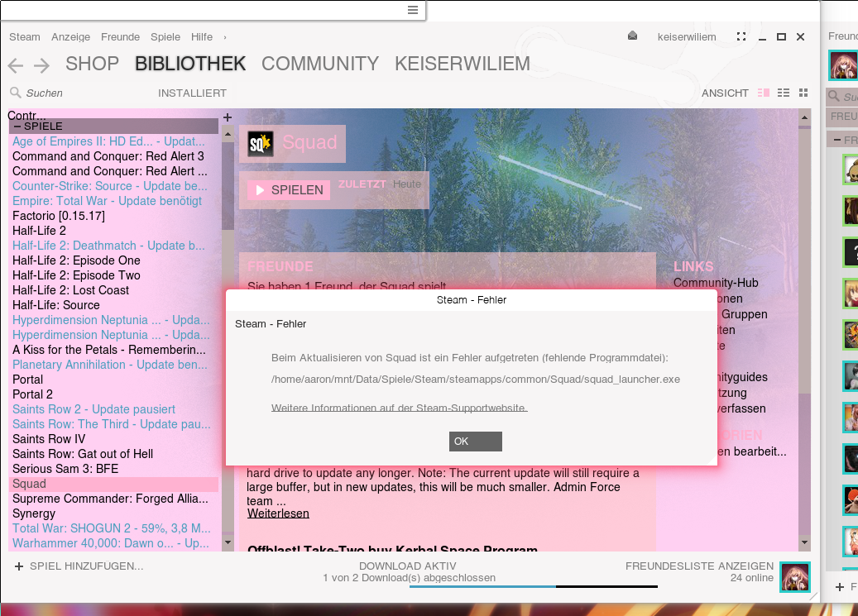
Task: Open the Community-Hub link
Action: click(716, 283)
